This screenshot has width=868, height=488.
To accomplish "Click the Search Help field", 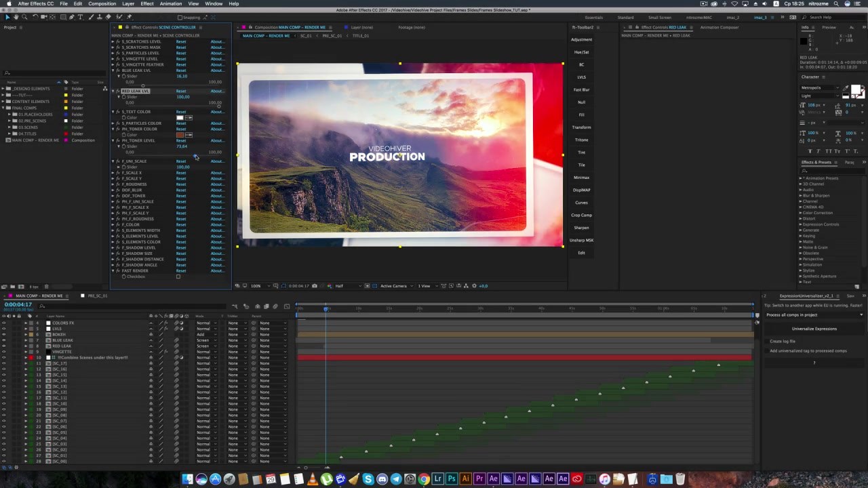I will pos(834,17).
